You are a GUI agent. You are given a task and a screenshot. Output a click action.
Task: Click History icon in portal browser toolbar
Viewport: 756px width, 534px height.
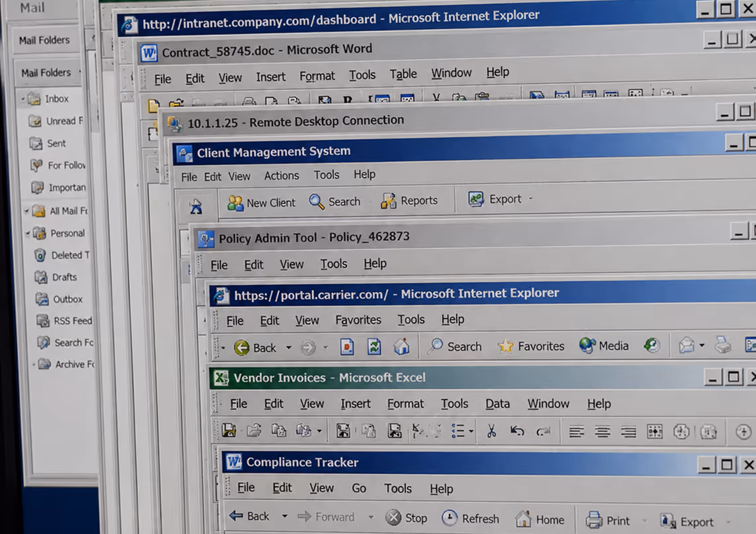[652, 345]
